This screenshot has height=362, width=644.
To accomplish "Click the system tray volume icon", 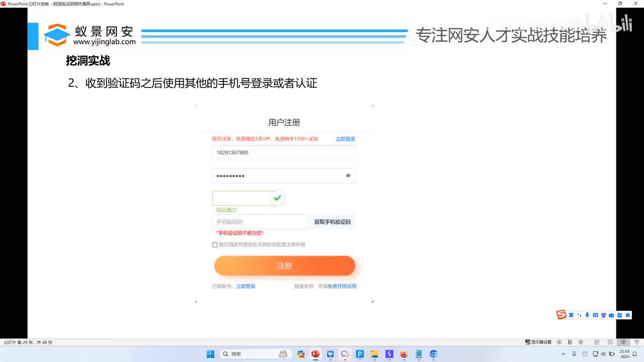I will (x=604, y=354).
